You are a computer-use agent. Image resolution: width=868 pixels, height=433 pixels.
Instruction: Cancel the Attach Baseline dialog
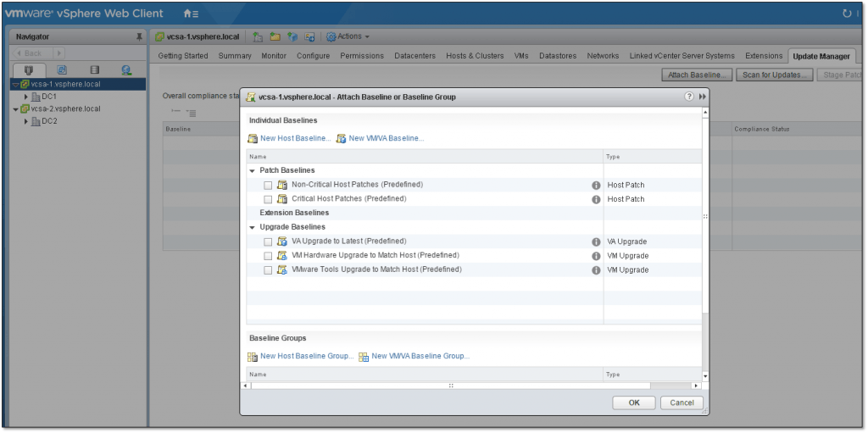coord(682,403)
